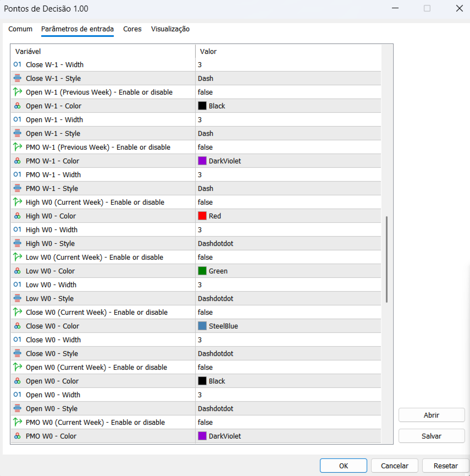470x476 pixels.
Task: Click the integer icon beside Close W-1 - Width
Action: point(17,65)
